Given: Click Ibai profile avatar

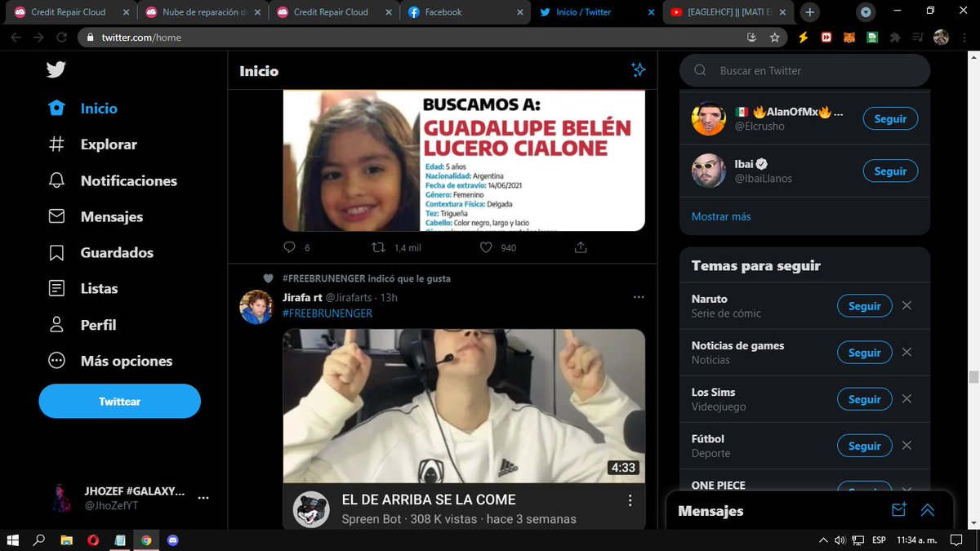Looking at the screenshot, I should (708, 171).
